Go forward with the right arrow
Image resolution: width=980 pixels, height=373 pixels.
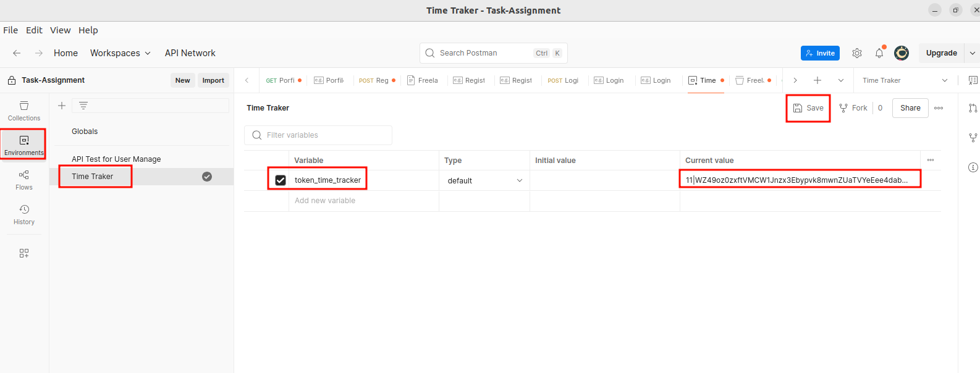pyautogui.click(x=39, y=53)
